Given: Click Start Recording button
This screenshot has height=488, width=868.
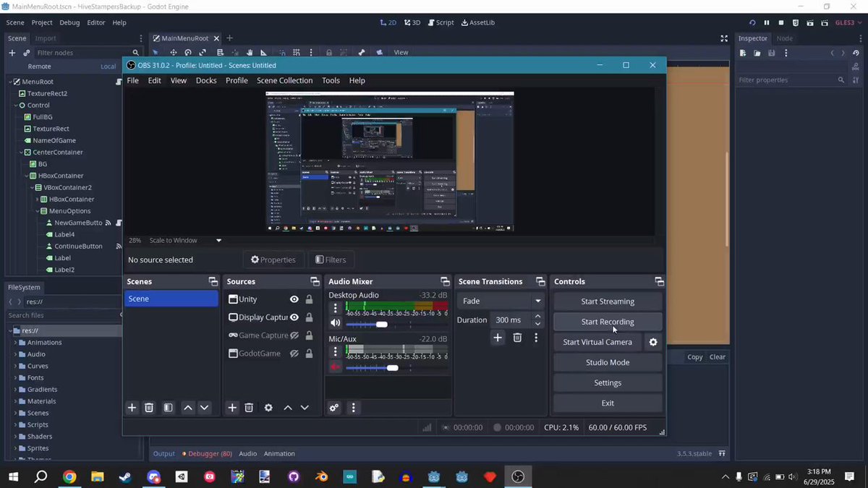Looking at the screenshot, I should 608,322.
